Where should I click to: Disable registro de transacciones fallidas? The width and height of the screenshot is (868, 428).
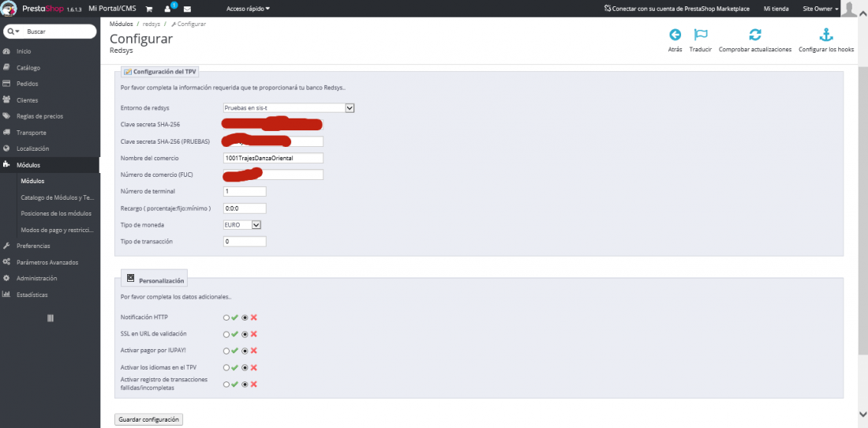[245, 385]
